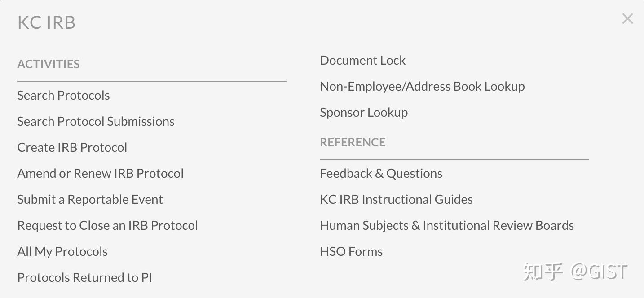Click the KC IRB panel title
This screenshot has width=644, height=298.
coord(46,22)
